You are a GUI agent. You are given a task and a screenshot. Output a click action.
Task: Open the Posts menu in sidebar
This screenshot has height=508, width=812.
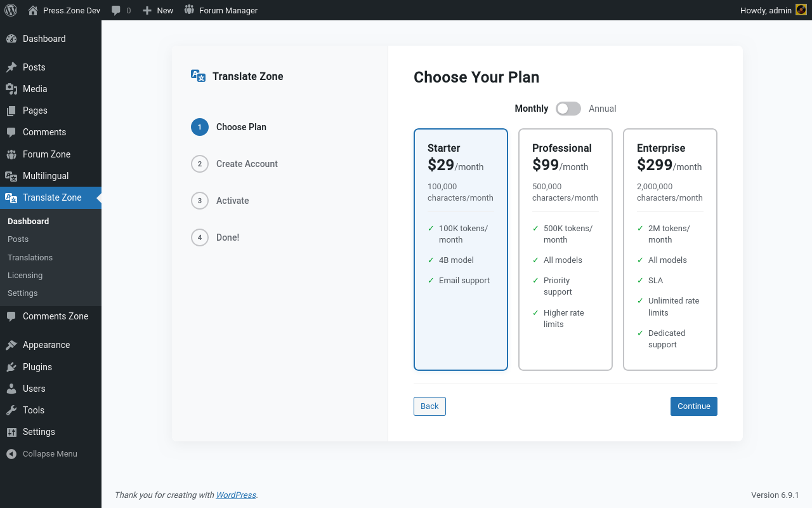[x=51, y=67]
